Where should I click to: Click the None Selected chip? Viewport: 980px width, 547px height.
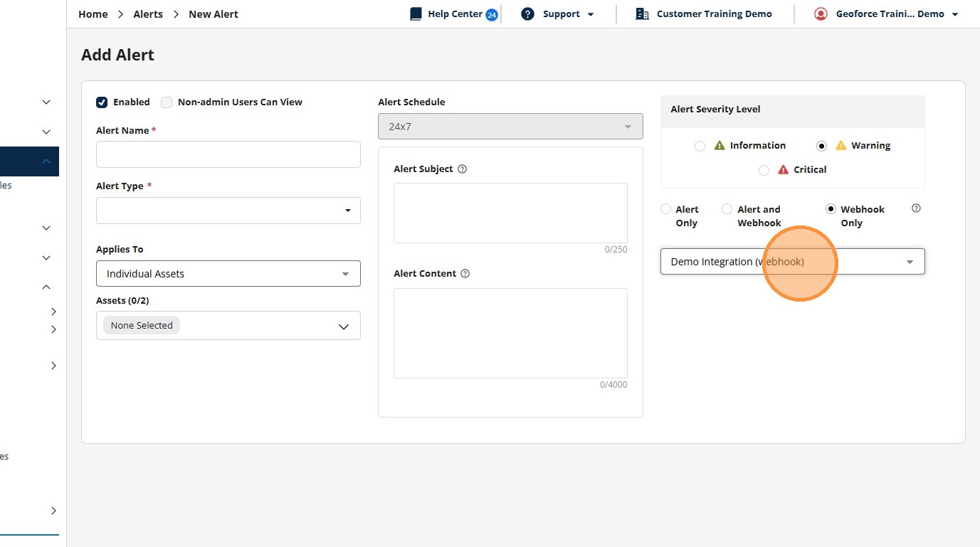tap(142, 326)
